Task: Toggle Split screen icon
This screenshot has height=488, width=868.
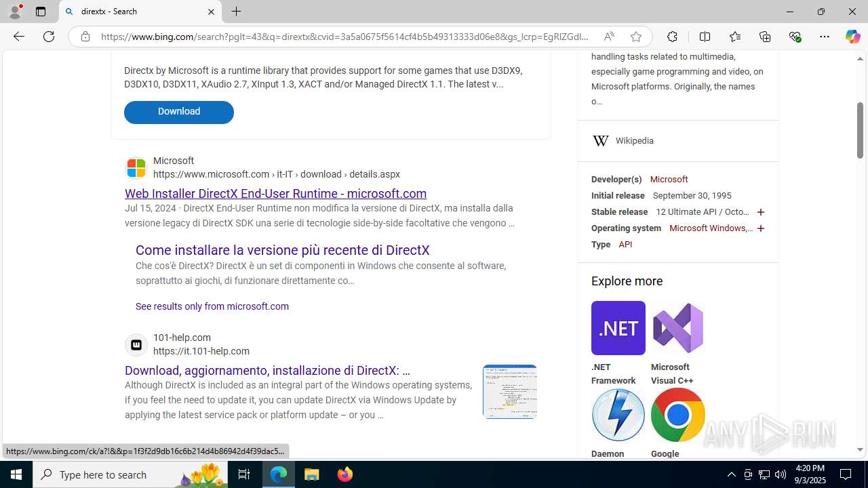Action: [x=705, y=37]
